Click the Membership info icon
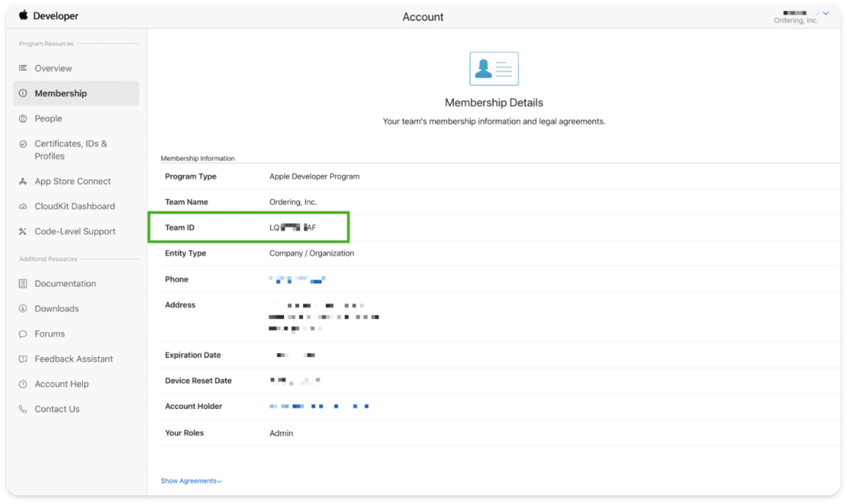The height and width of the screenshot is (504, 847). [23, 94]
